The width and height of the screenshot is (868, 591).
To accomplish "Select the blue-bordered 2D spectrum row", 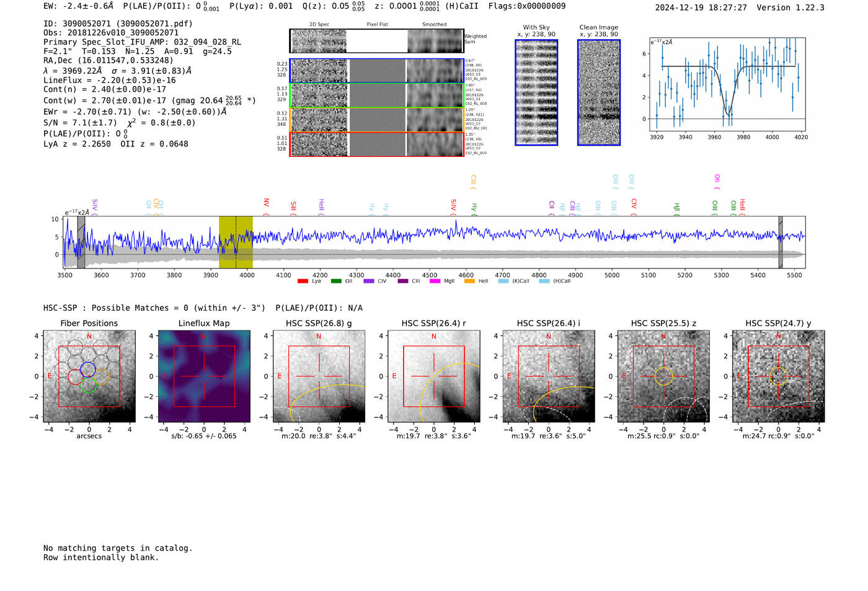I will (x=376, y=71).
